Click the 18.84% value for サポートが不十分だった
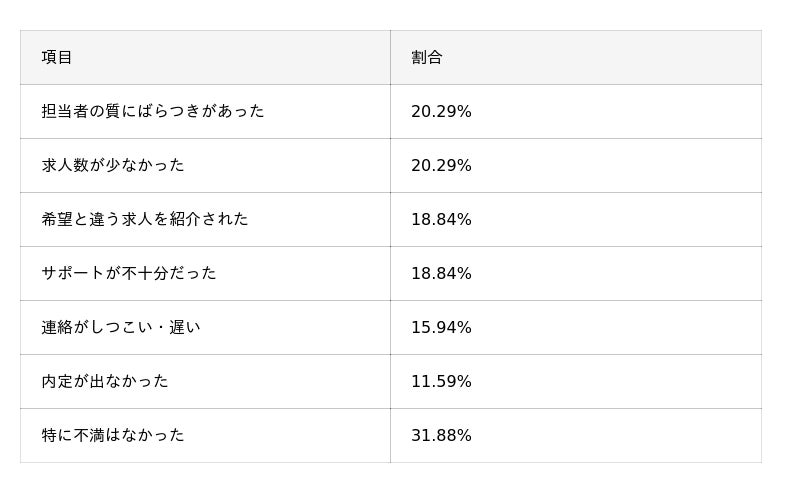Image resolution: width=800 pixels, height=493 pixels. [441, 273]
